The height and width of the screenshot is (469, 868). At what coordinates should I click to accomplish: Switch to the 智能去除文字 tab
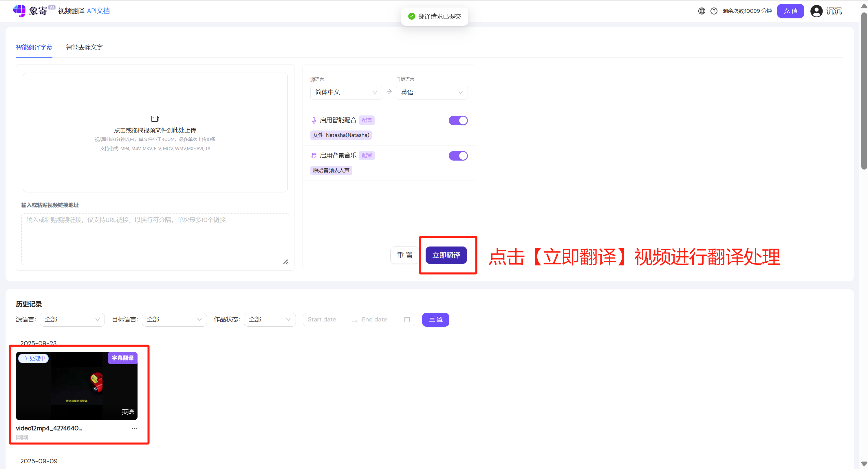click(84, 47)
